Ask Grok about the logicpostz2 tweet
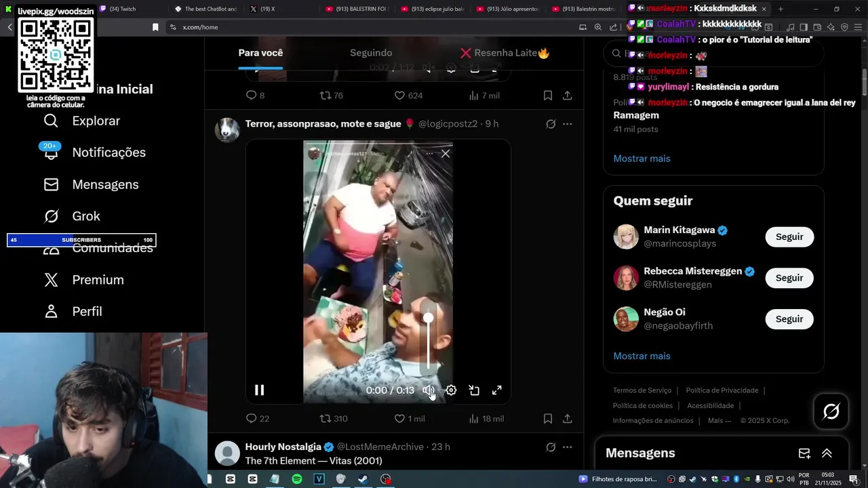This screenshot has height=488, width=868. click(x=551, y=124)
